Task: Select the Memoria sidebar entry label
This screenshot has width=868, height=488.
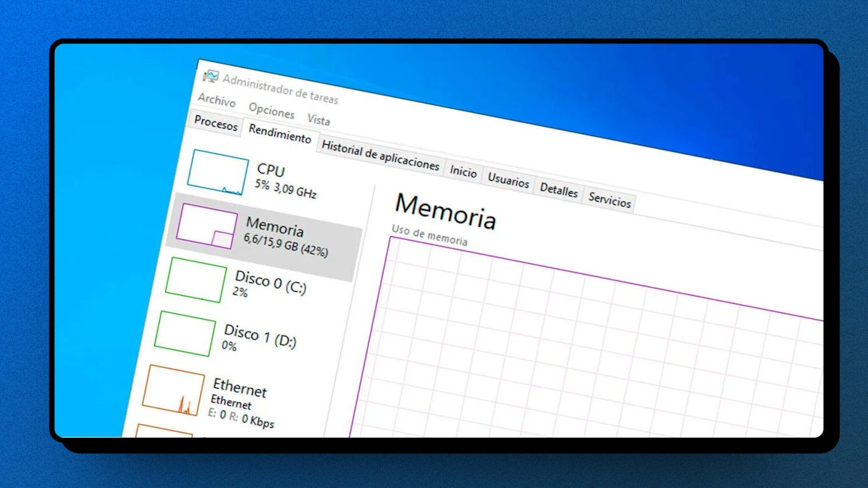Action: click(x=274, y=227)
